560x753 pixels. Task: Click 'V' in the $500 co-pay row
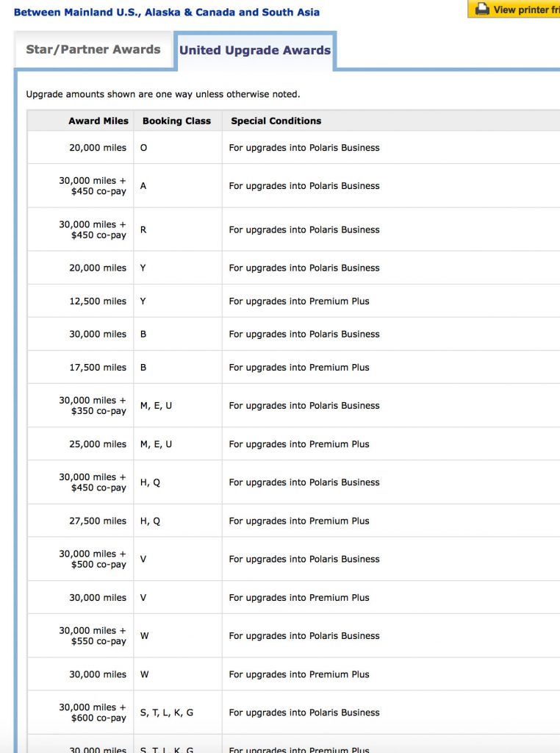click(143, 559)
